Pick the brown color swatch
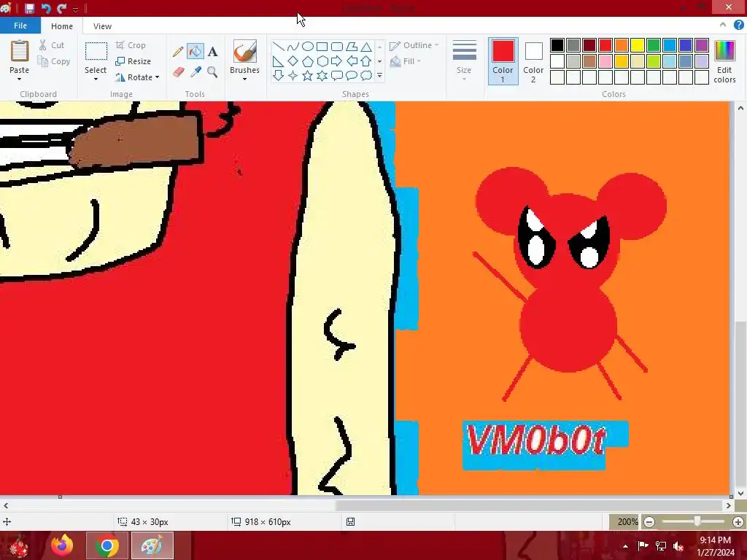The width and height of the screenshot is (747, 560). [x=589, y=61]
